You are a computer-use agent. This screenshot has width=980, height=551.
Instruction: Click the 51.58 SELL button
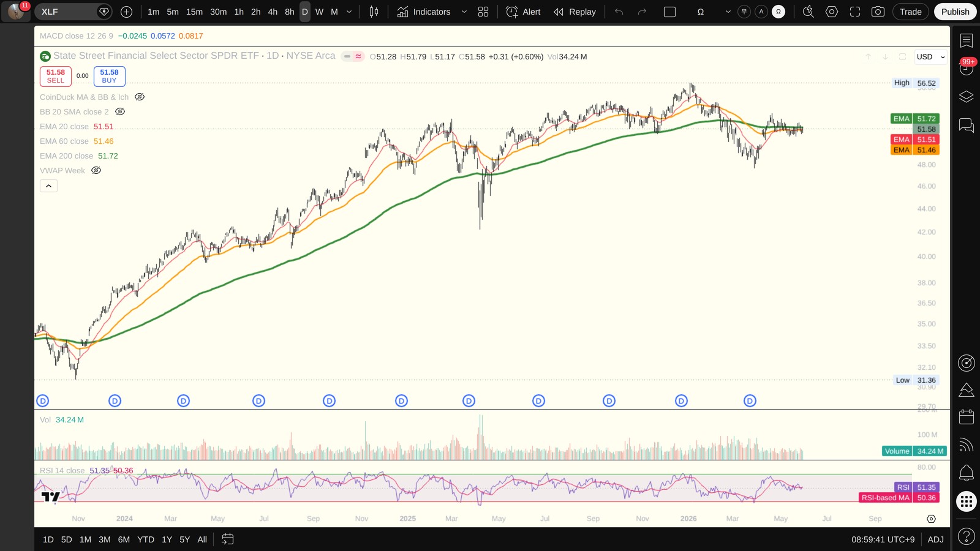[56, 76]
